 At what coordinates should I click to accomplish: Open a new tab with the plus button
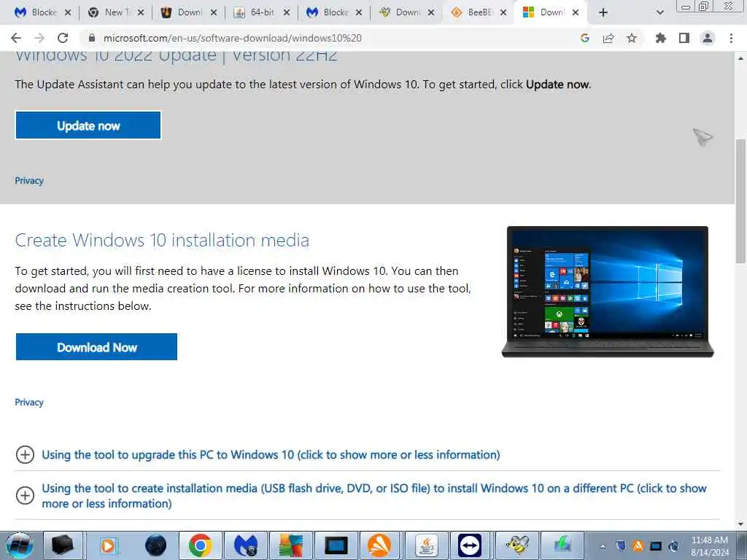tap(603, 12)
